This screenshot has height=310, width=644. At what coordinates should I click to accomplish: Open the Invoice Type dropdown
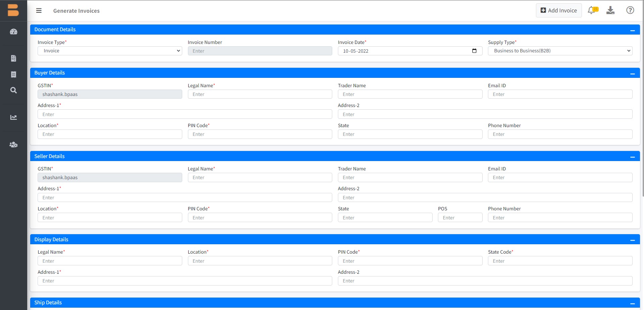[x=110, y=51]
